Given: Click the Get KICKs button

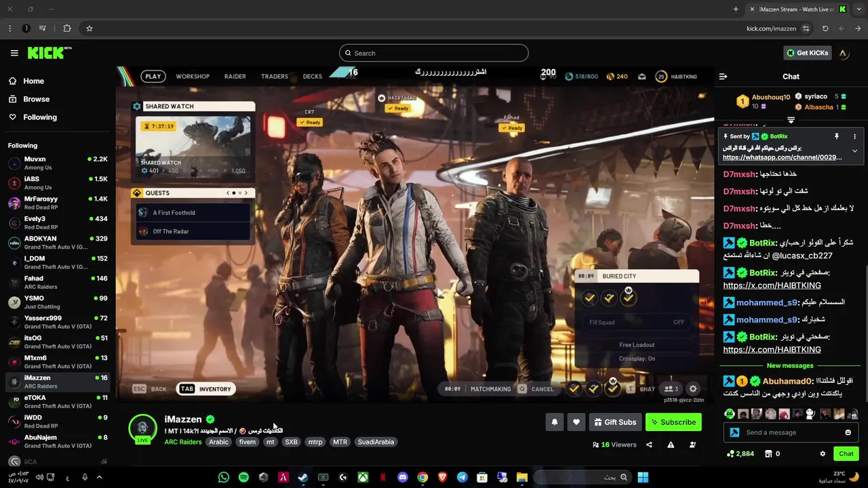Looking at the screenshot, I should [x=807, y=53].
